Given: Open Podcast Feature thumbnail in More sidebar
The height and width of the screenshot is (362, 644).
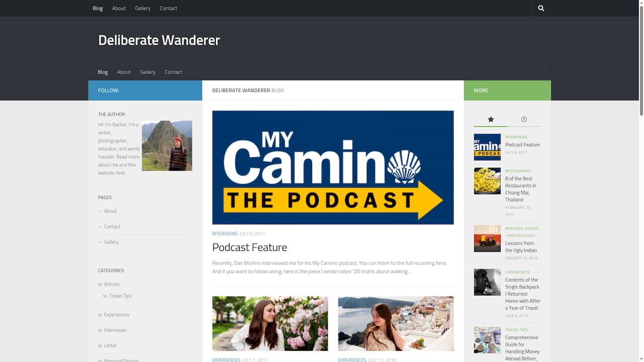Looking at the screenshot, I should pyautogui.click(x=487, y=147).
